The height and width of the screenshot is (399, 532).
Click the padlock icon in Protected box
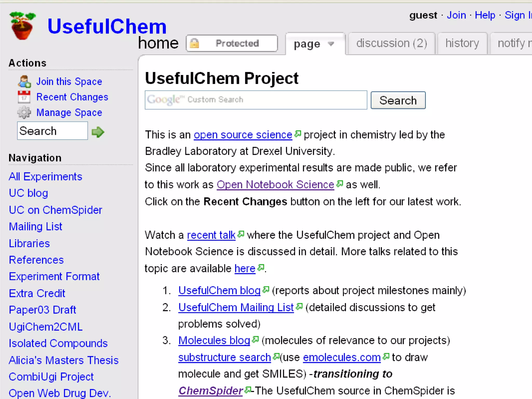click(194, 43)
